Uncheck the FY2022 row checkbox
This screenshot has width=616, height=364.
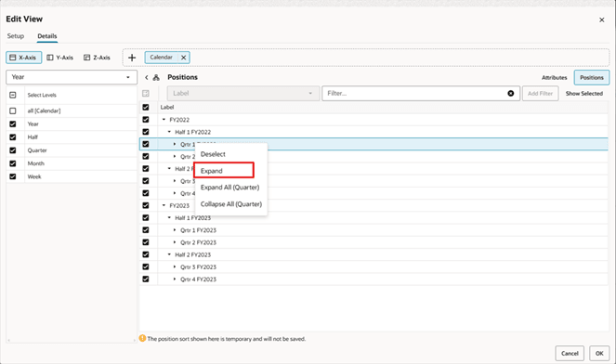pos(146,120)
